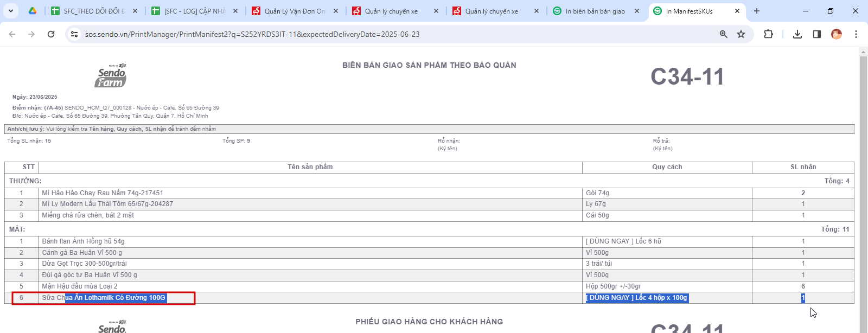The width and height of the screenshot is (868, 333).
Task: Click the Sendo Farm logo at top
Action: pyautogui.click(x=112, y=76)
